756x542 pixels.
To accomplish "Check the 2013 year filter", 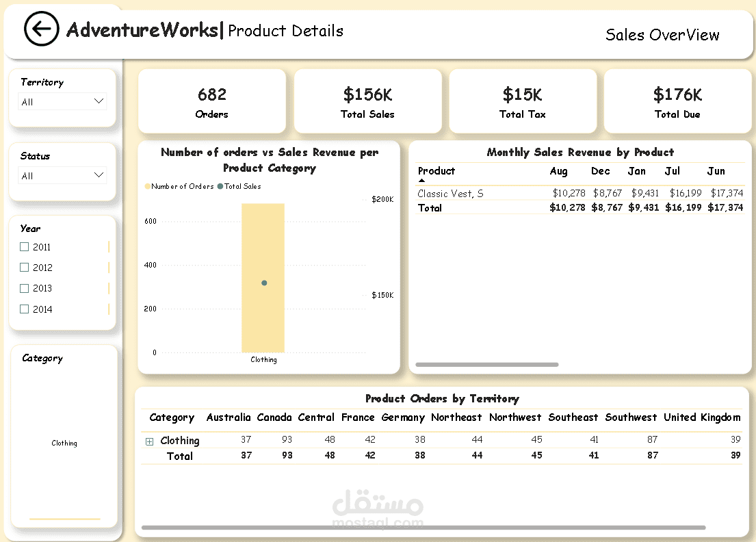I will point(24,288).
